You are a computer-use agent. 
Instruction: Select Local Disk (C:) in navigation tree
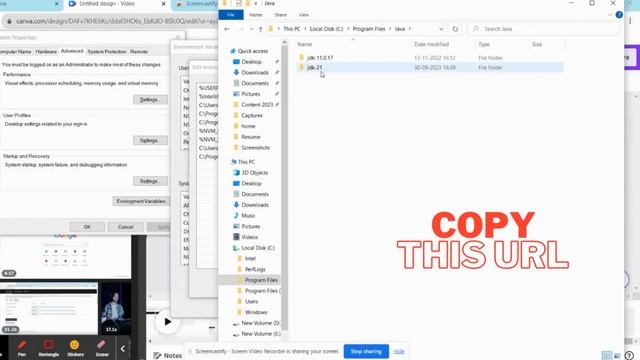pos(258,248)
